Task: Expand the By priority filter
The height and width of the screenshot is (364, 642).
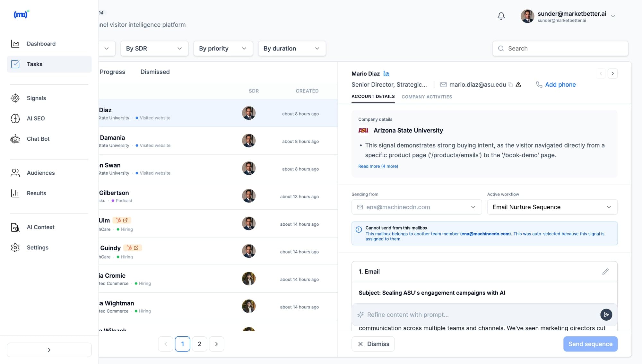Action: click(x=223, y=48)
